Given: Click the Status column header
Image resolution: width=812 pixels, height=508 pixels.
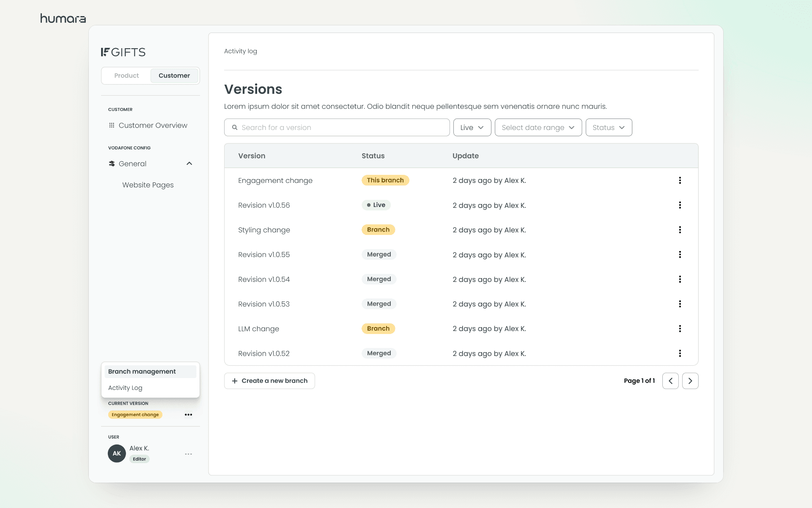Looking at the screenshot, I should click(x=373, y=156).
